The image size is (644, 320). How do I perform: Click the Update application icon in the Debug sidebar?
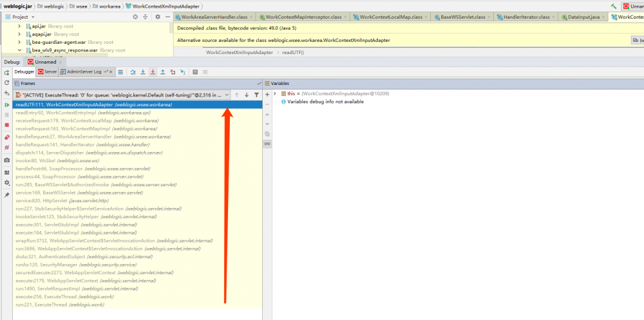[x=6, y=83]
